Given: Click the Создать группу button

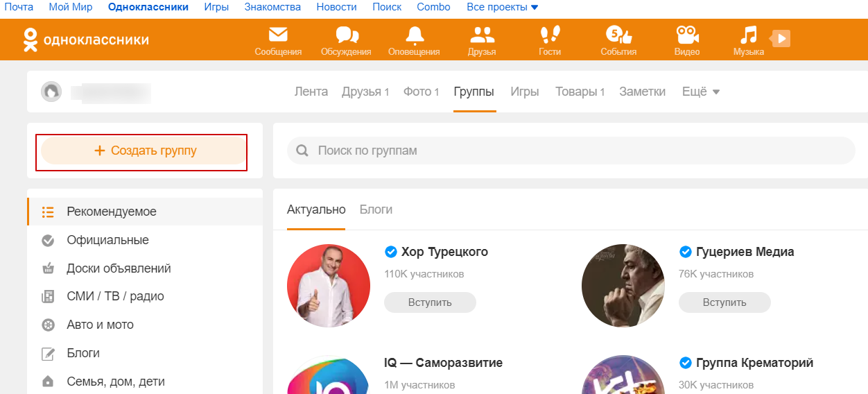Looking at the screenshot, I should pyautogui.click(x=144, y=151).
